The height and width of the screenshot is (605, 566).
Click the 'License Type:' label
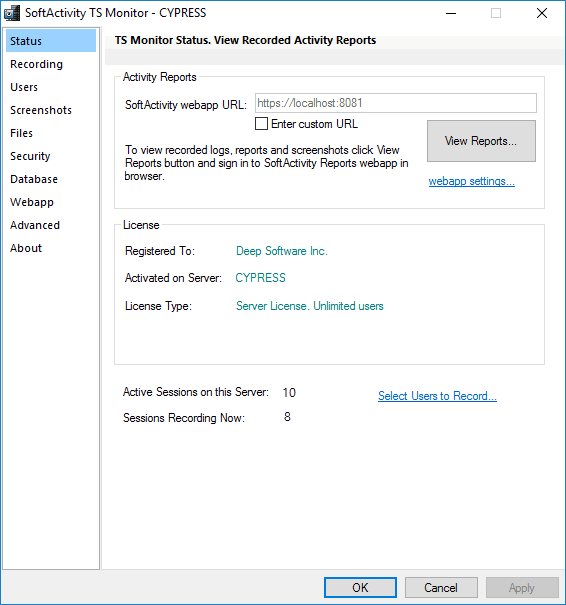coord(158,306)
